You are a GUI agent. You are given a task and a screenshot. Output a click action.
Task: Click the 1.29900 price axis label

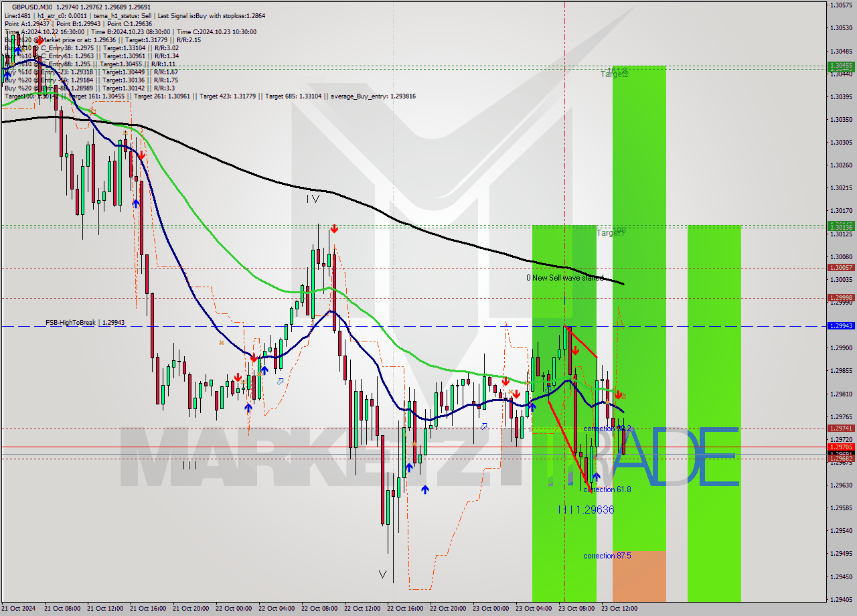pyautogui.click(x=841, y=348)
